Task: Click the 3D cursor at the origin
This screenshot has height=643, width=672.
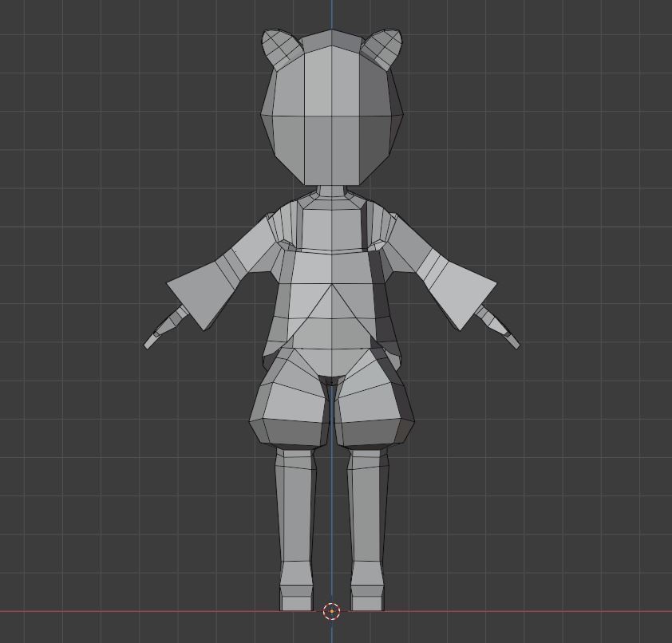Action: tap(330, 610)
